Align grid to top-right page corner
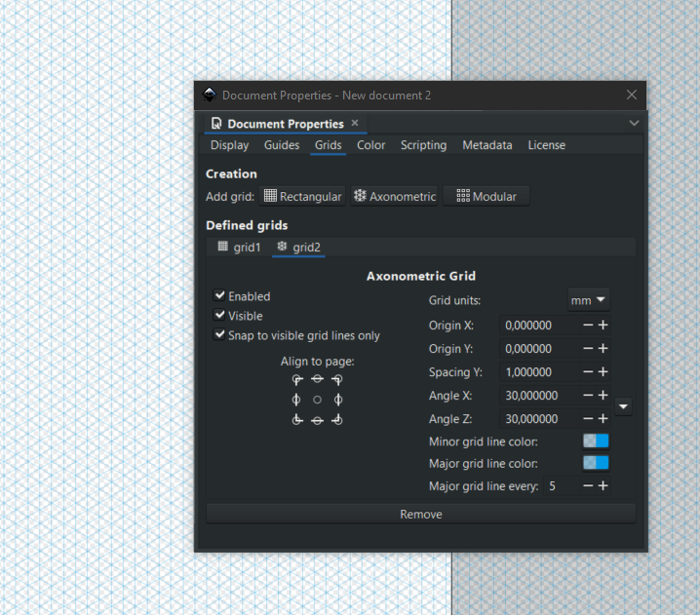Viewport: 700px width, 615px height. point(337,380)
